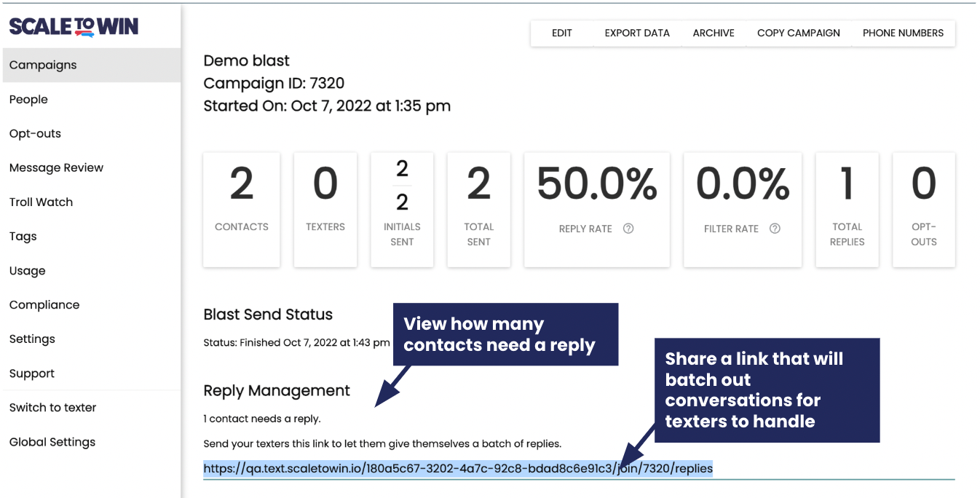Click the Scale to Win logo
980x498 pixels.
[74, 27]
